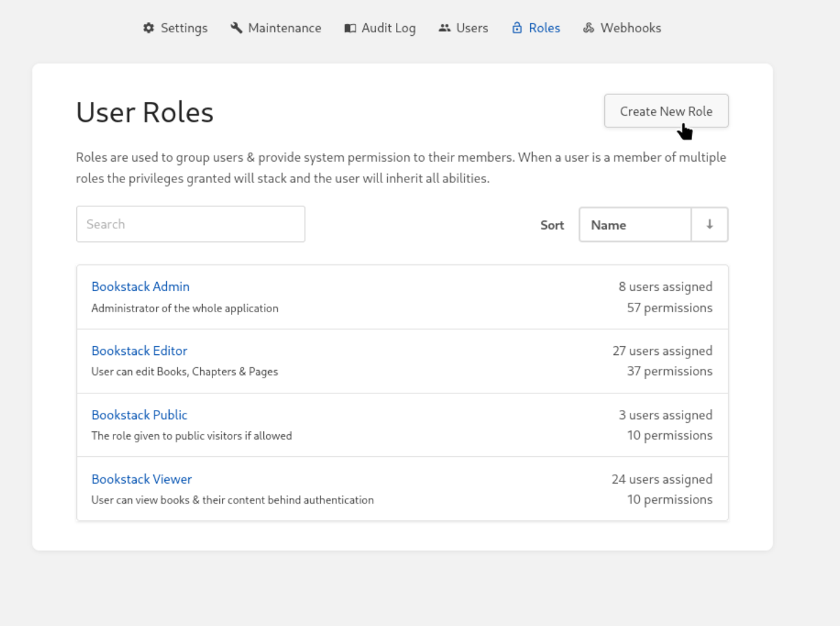Click 'Administrator of the whole application' description

point(185,308)
